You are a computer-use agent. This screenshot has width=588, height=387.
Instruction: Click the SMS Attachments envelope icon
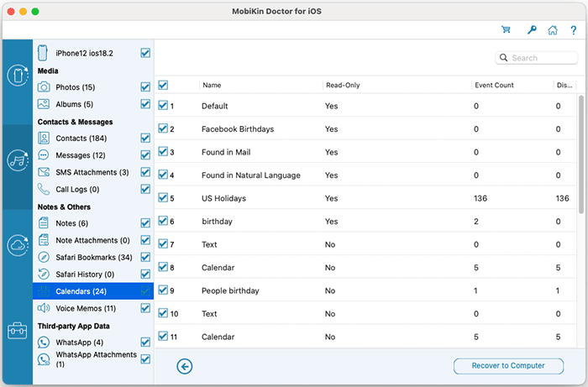44,172
